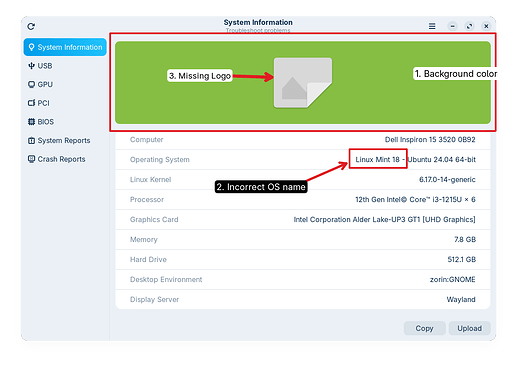Select the Linux Mint 18 OS value
This screenshot has width=517, height=366.
(415, 160)
